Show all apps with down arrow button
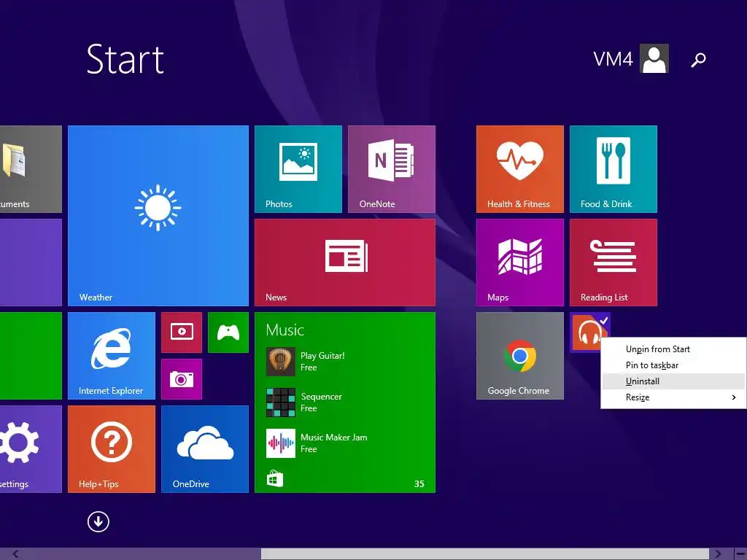The image size is (747, 560). pos(98,521)
